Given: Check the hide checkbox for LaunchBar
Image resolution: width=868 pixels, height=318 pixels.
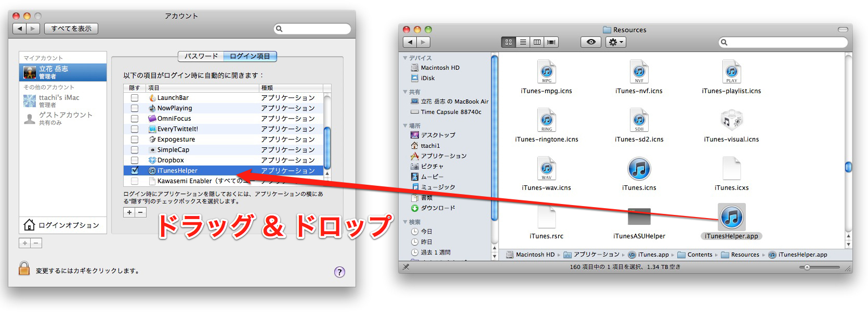Looking at the screenshot, I should pos(135,98).
